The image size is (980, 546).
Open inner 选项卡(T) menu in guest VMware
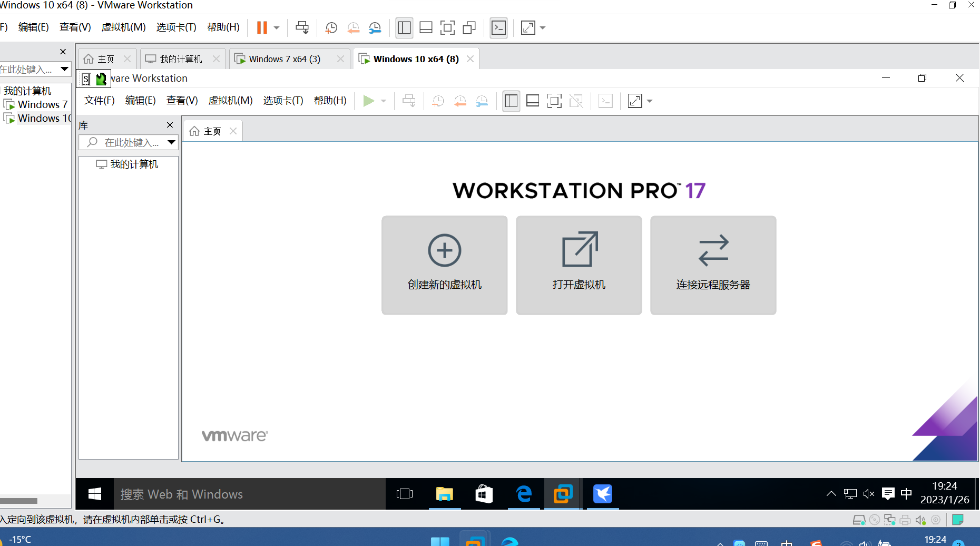[283, 100]
